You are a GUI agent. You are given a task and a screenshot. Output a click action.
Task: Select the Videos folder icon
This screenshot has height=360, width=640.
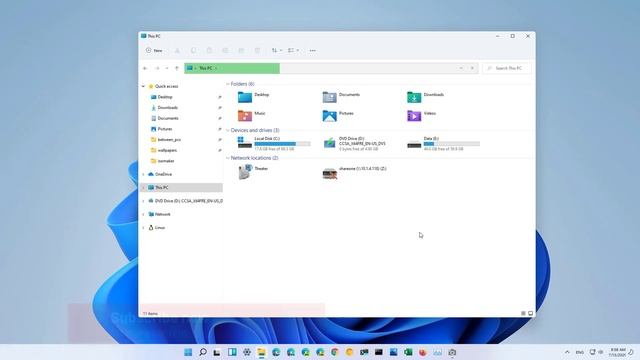coord(414,116)
